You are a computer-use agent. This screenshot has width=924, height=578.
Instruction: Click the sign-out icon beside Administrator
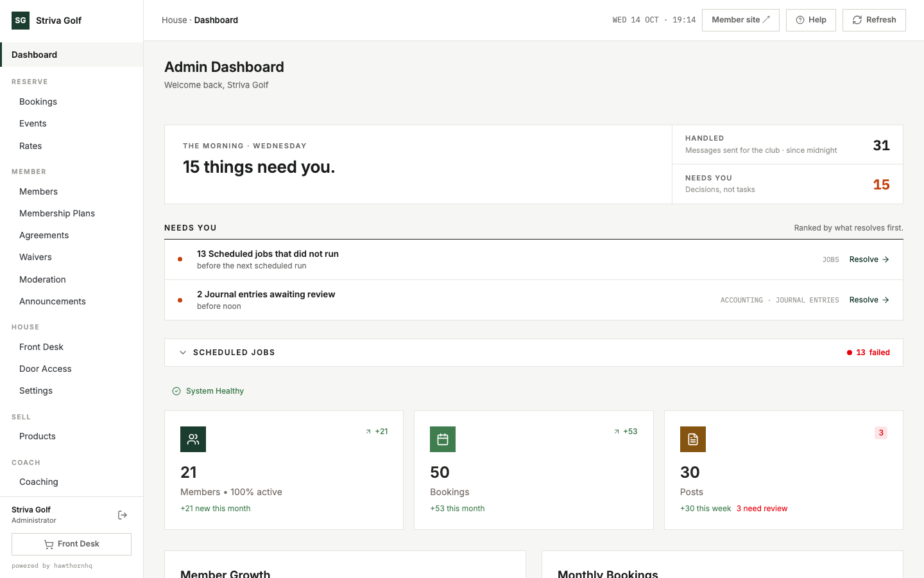[x=123, y=515]
